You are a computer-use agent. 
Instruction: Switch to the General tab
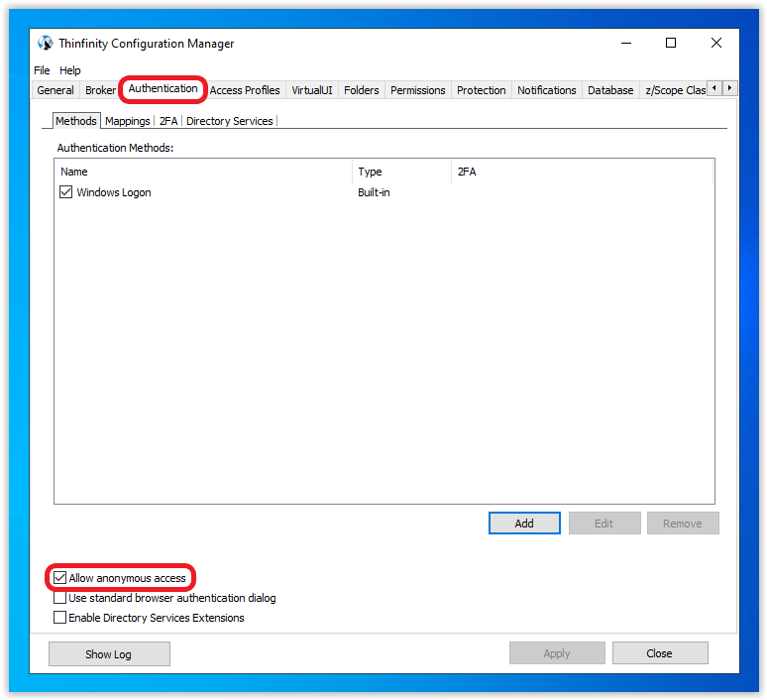(x=55, y=90)
